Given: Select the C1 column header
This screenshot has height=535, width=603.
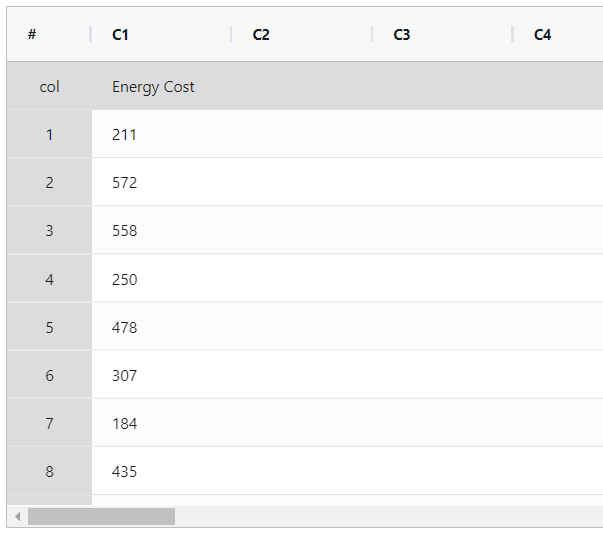Looking at the screenshot, I should click(161, 34).
